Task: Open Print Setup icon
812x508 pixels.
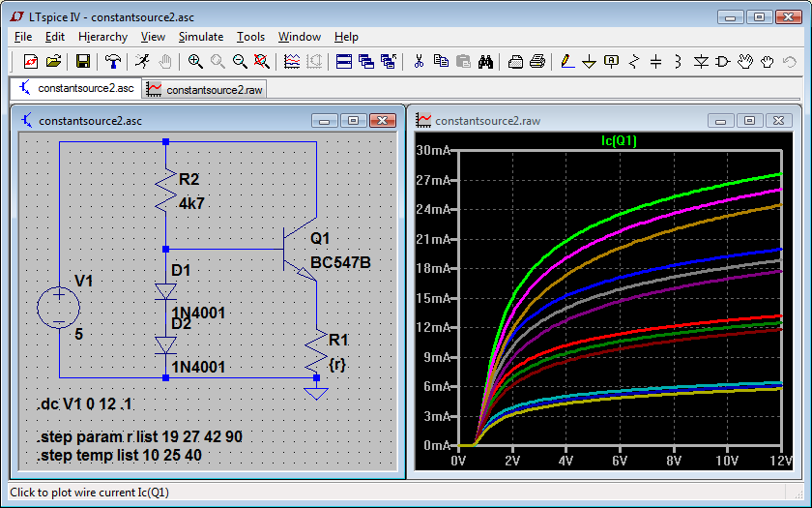Action: pyautogui.click(x=515, y=62)
